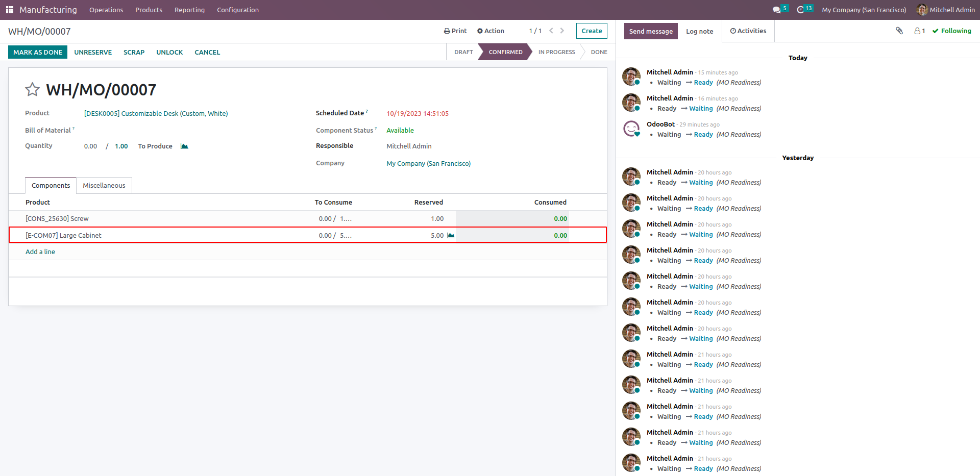The image size is (980, 476).
Task: Open the Operations menu
Action: click(x=106, y=10)
